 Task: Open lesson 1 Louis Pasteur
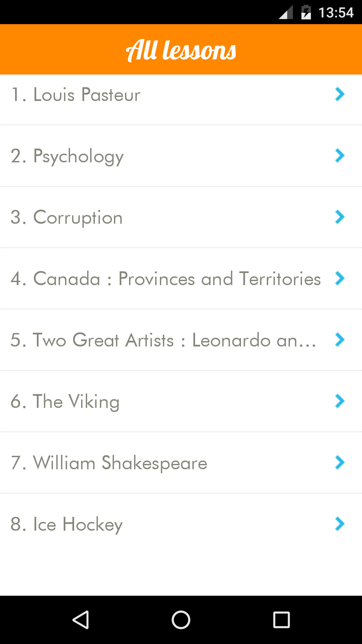pos(76,95)
